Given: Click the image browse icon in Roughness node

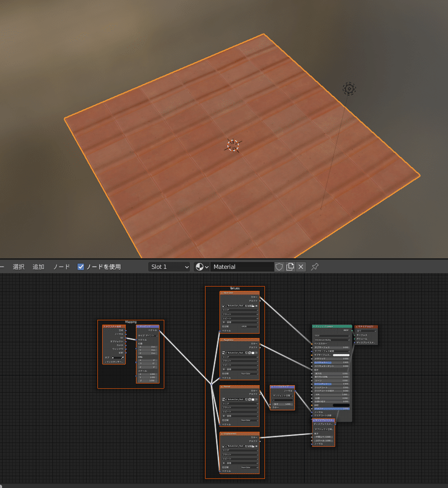Looking at the screenshot, I should pos(224,353).
